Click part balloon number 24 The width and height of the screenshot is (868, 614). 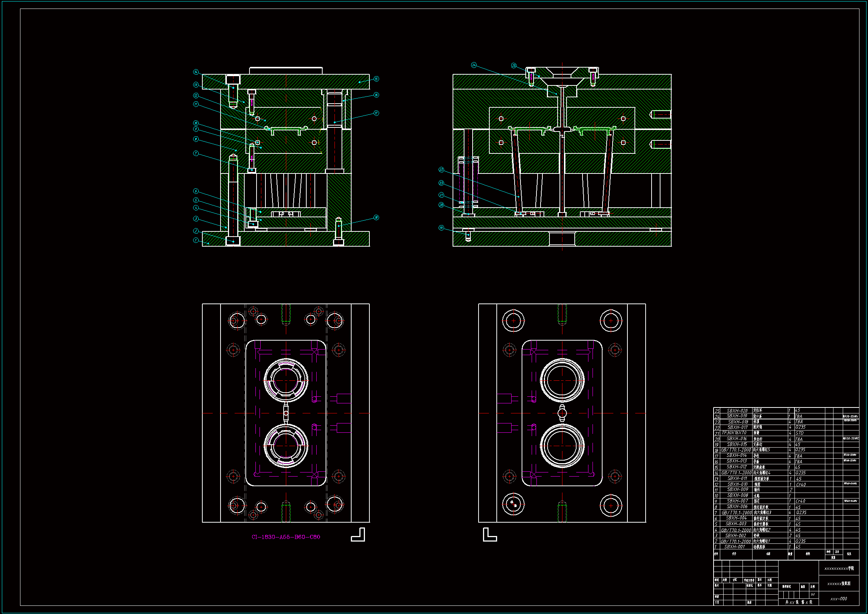pyautogui.click(x=474, y=65)
